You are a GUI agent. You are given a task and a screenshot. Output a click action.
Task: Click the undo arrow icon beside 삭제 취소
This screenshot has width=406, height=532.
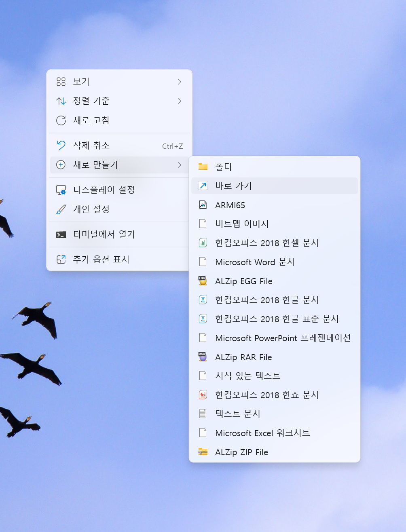point(61,145)
